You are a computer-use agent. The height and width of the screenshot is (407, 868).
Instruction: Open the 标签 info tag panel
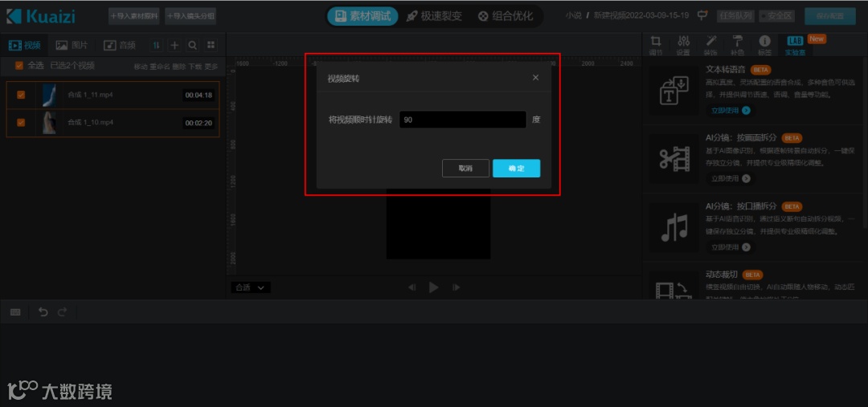764,45
